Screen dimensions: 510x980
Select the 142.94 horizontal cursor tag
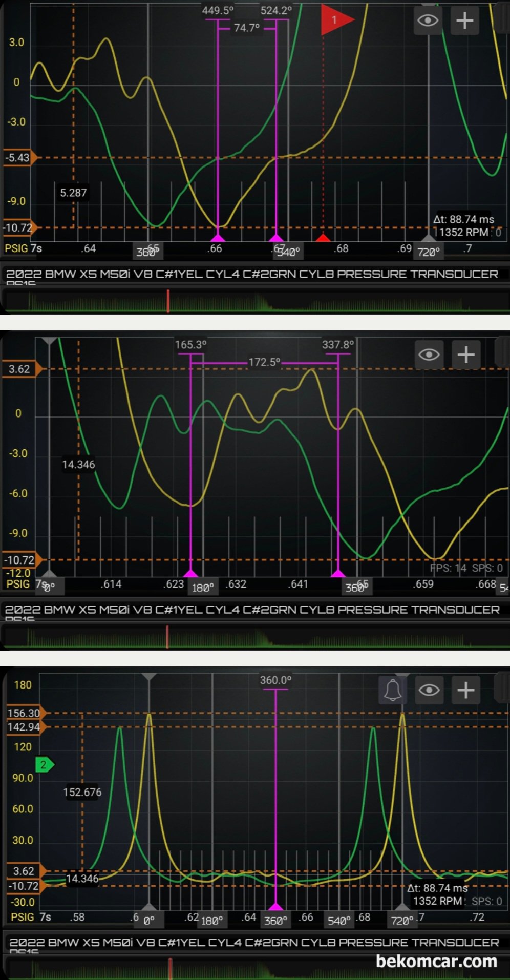(27, 726)
